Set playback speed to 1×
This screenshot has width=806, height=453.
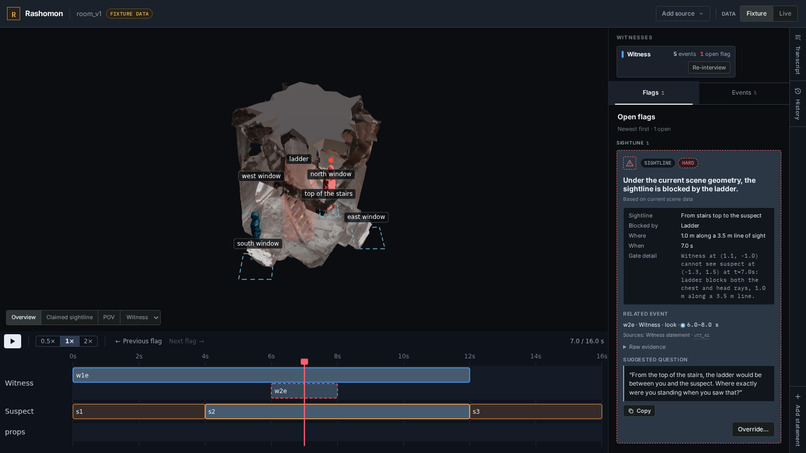click(x=69, y=341)
